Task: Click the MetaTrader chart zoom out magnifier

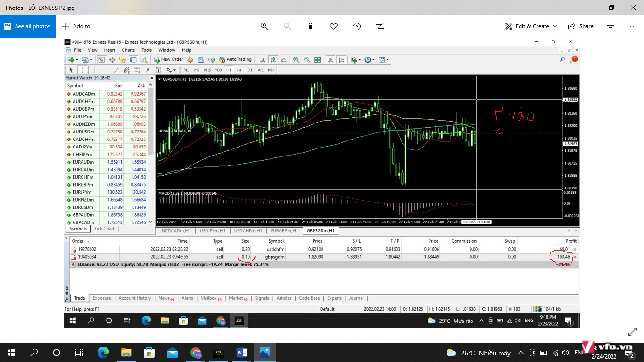Action: coord(307,60)
